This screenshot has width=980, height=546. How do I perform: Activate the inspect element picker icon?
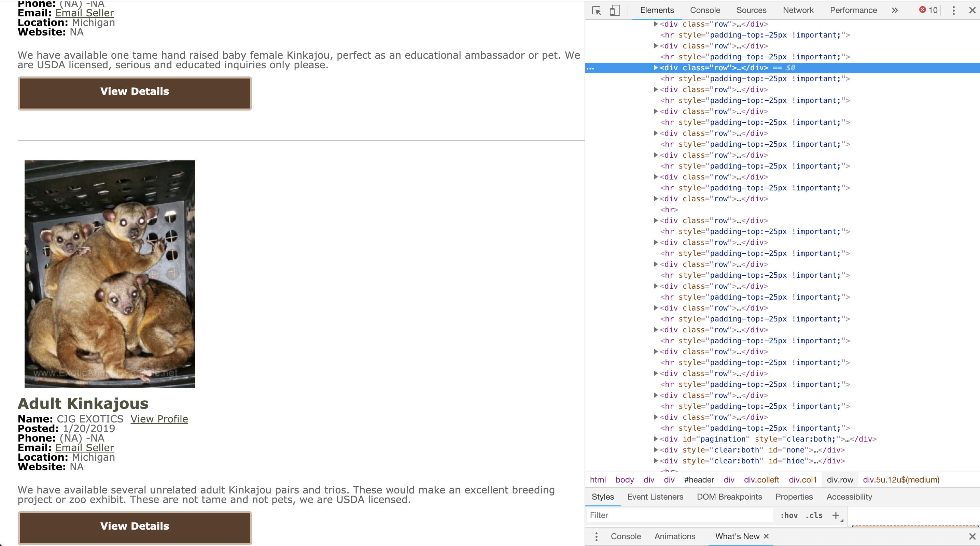596,10
